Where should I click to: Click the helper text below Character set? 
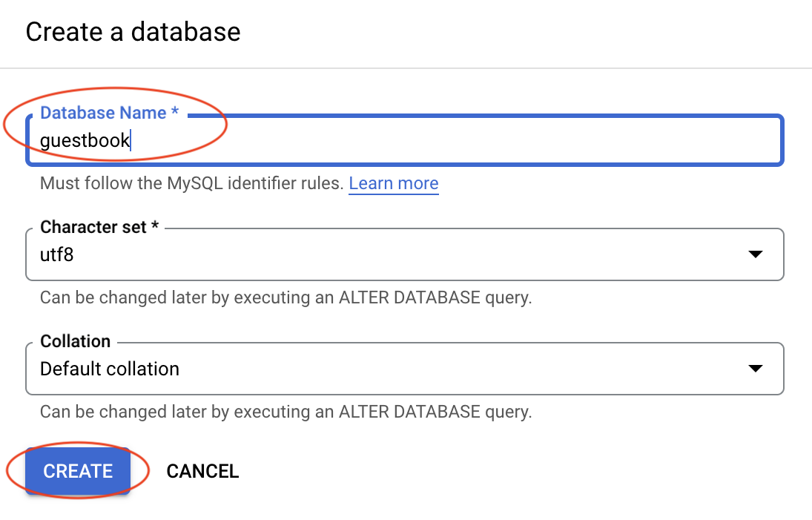tap(285, 297)
